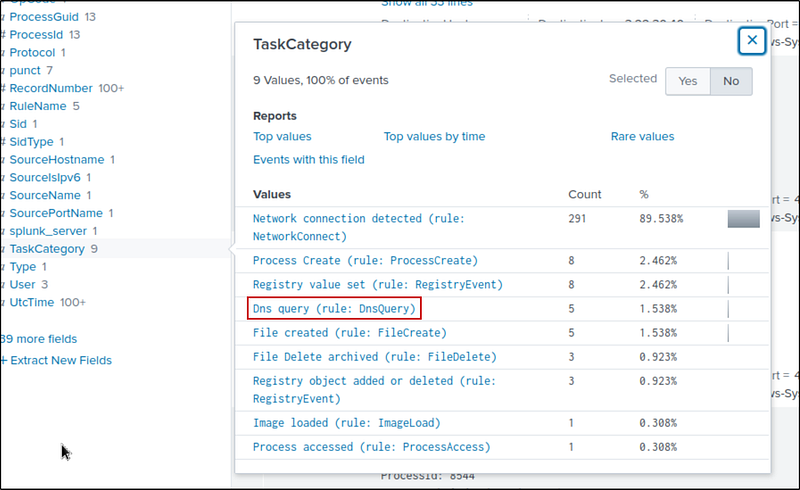The width and height of the screenshot is (800, 490).
Task: Click Extract New Fields
Action: coord(58,360)
